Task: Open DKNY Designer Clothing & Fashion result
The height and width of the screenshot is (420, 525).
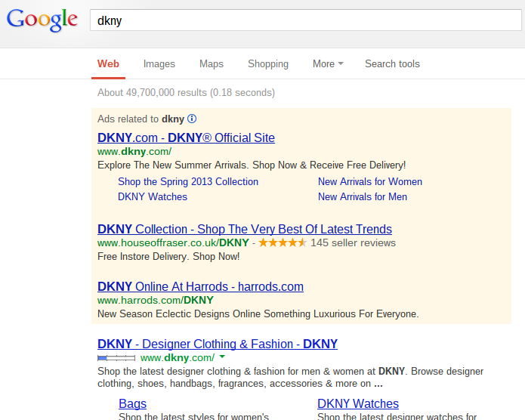Action: (218, 344)
